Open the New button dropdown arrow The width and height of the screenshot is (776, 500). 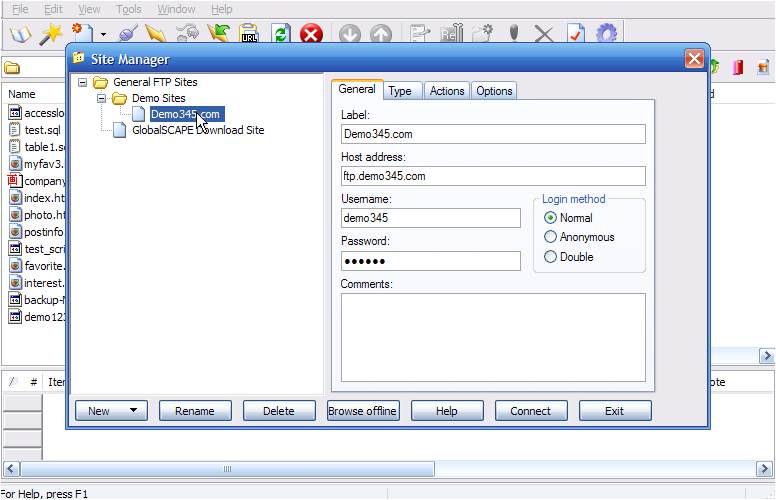coord(133,410)
